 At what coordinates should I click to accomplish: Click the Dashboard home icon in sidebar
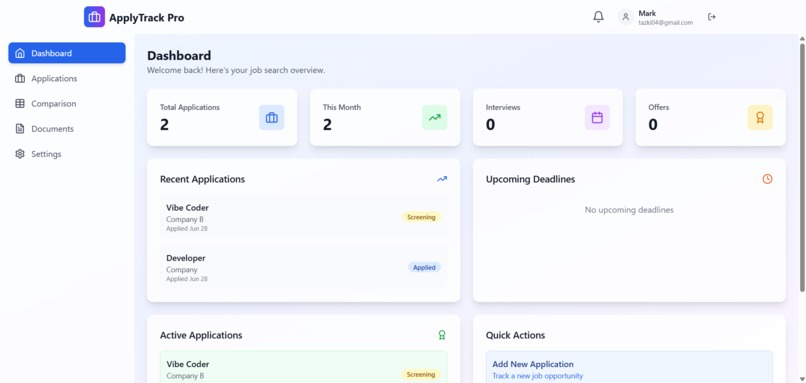[x=20, y=53]
